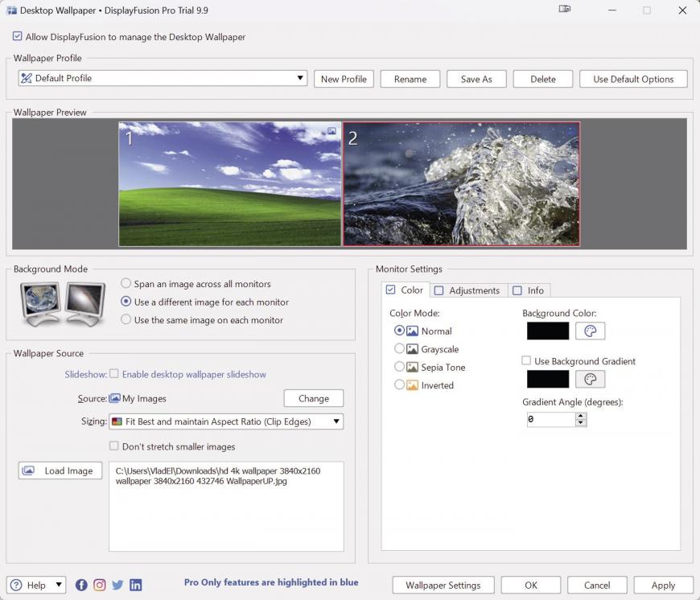The image size is (700, 600).
Task: Select monitor 2 wallpaper preview
Action: [462, 184]
